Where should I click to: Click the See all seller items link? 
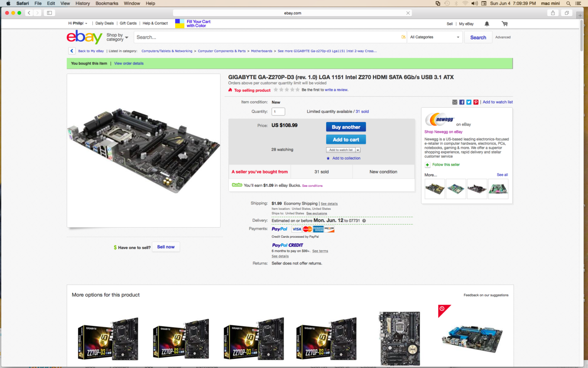pyautogui.click(x=502, y=175)
